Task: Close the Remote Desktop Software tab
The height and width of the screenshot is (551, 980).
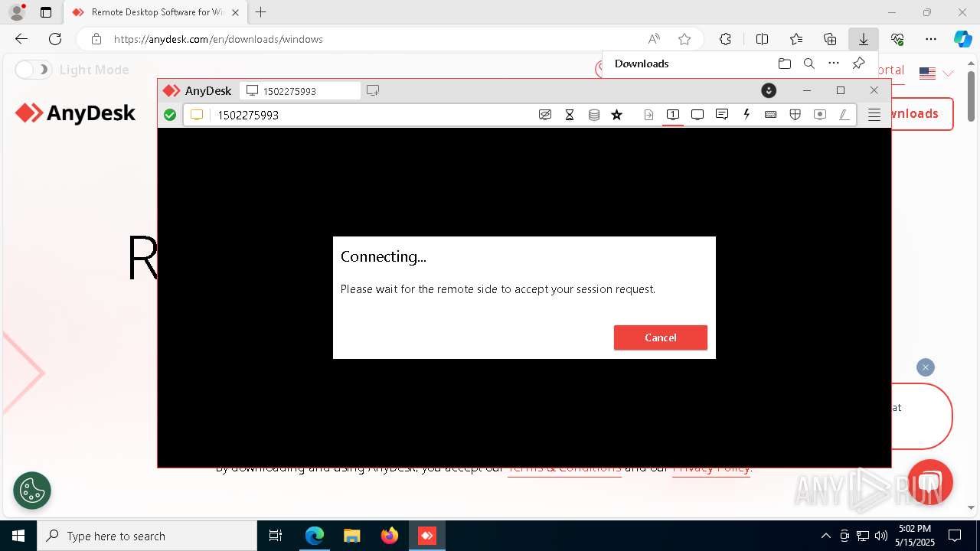Action: coord(235,12)
